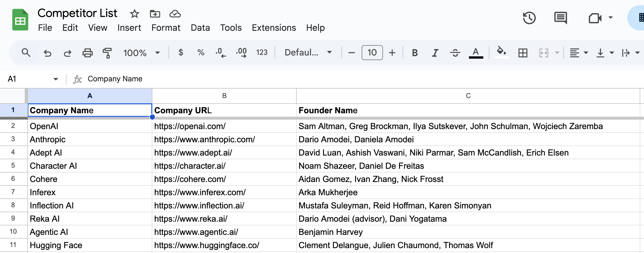Print the spreadsheet using printer icon
Image resolution: width=644 pixels, height=253 pixels.
[87, 53]
